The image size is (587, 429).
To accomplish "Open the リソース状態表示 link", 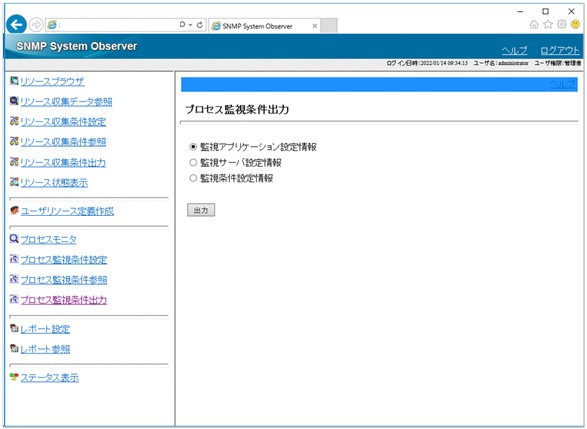I will coord(54,183).
